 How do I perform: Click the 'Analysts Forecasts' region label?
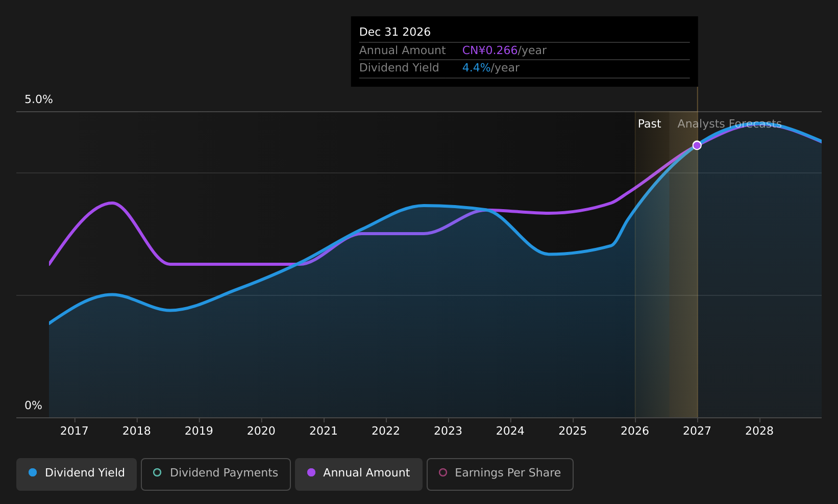point(729,124)
